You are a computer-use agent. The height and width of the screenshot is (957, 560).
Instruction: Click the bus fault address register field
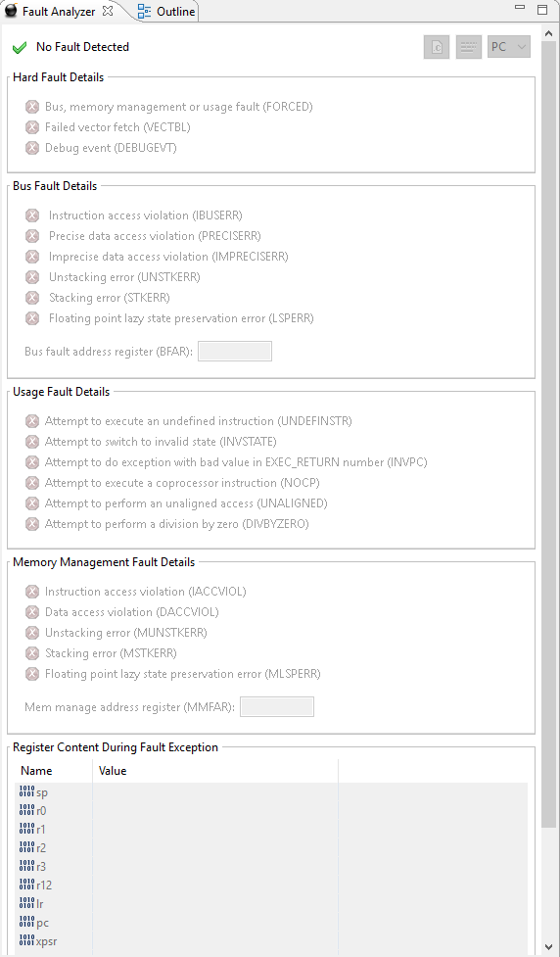point(235,352)
